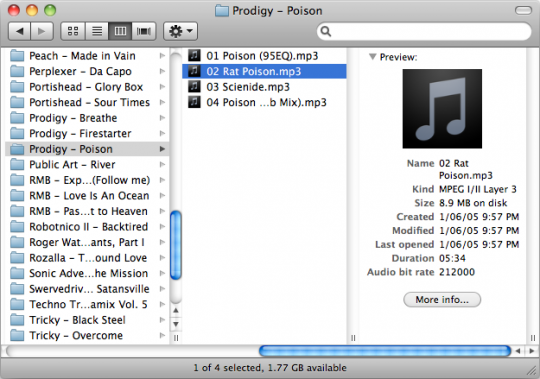540x379 pixels.
Task: Expand arrow next to Perplexer – Da Capo
Action: pos(162,71)
